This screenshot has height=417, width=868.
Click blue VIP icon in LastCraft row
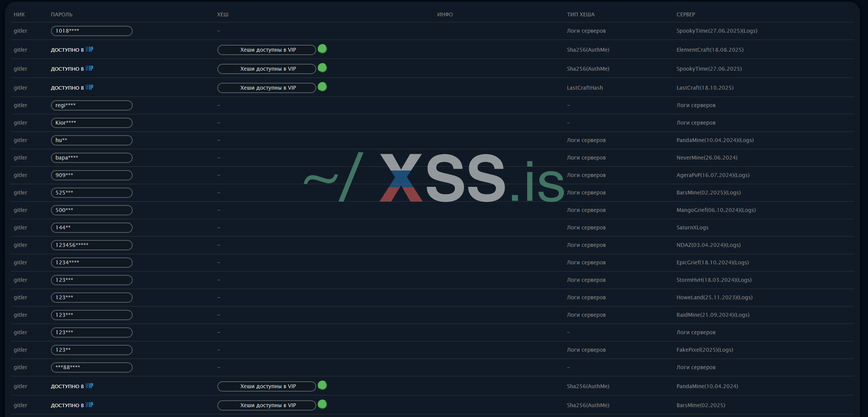click(89, 87)
